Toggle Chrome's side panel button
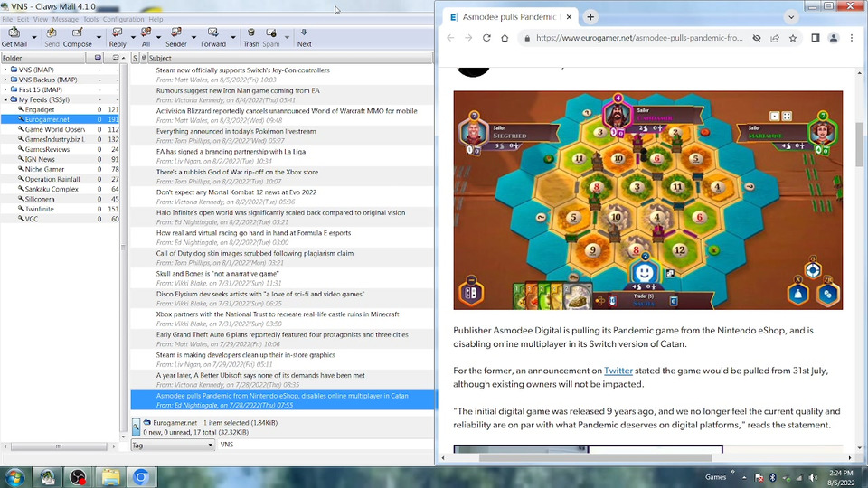This screenshot has width=868, height=488. click(x=815, y=38)
